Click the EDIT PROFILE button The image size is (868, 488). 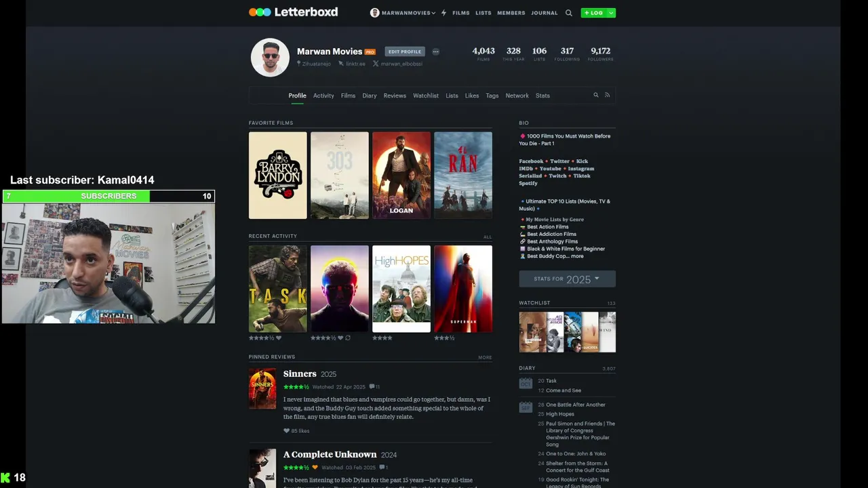pyautogui.click(x=405, y=52)
